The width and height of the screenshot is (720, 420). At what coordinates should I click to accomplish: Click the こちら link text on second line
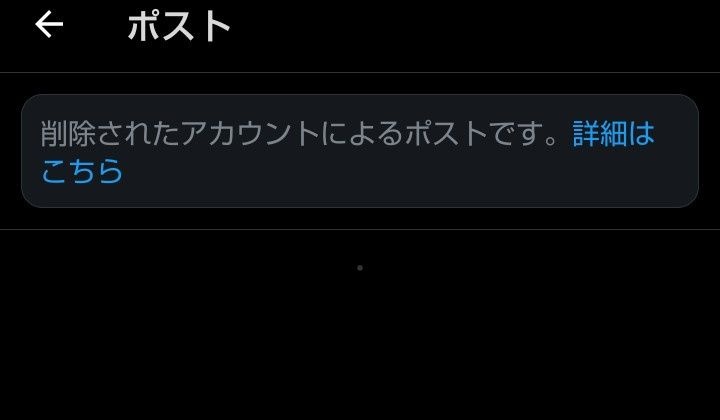pyautogui.click(x=82, y=171)
